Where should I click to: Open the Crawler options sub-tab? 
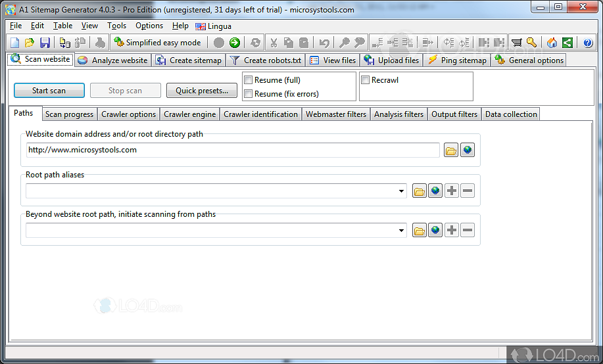pyautogui.click(x=128, y=114)
